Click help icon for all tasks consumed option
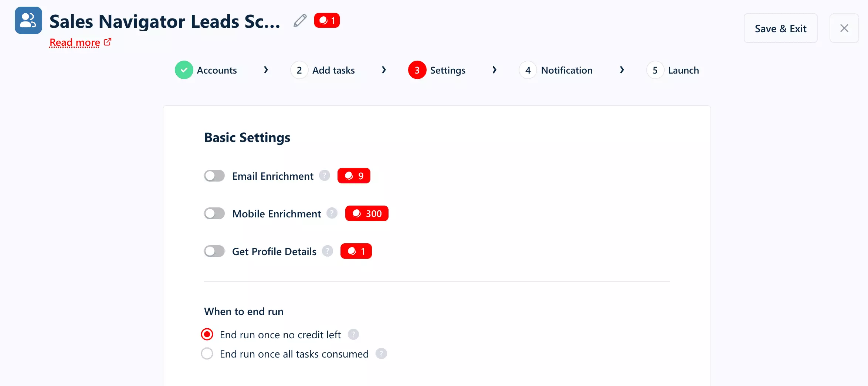This screenshot has height=386, width=868. (x=381, y=353)
